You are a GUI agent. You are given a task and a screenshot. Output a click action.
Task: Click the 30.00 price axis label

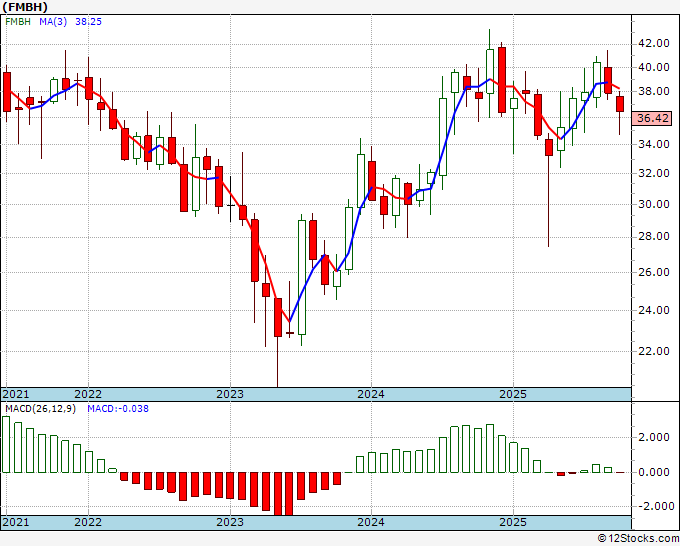pyautogui.click(x=653, y=205)
